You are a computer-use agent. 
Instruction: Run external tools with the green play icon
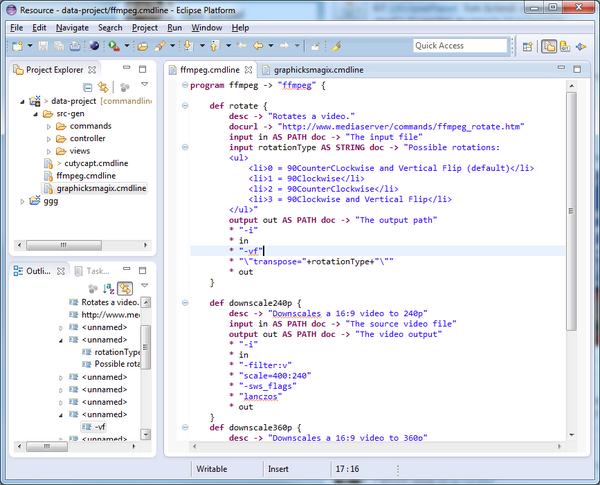tap(114, 46)
